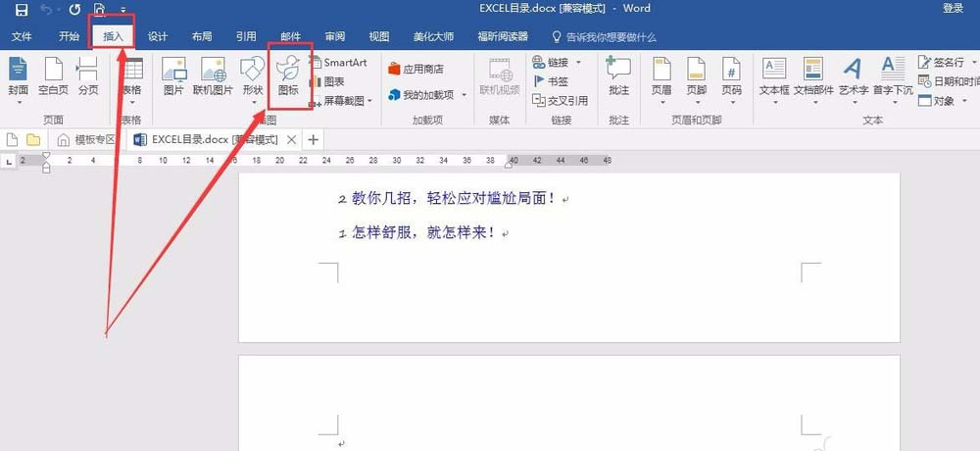
Task: Close the EXCEL目录.docx document tab
Action: 291,139
